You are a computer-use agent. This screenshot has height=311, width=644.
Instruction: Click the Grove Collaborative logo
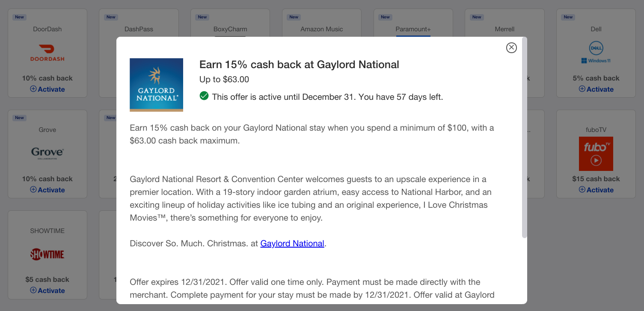[x=47, y=153]
